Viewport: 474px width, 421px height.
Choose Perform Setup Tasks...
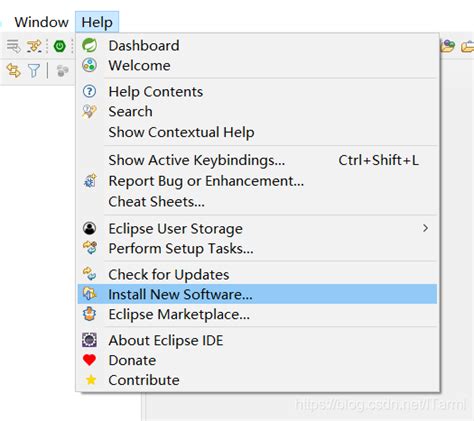click(257, 248)
